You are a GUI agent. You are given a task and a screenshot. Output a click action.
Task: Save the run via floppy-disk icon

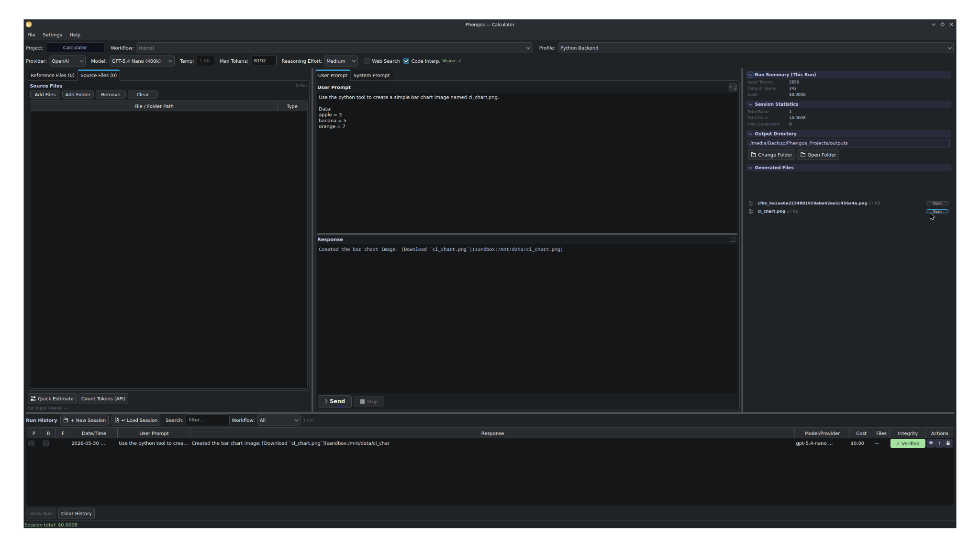click(x=948, y=443)
